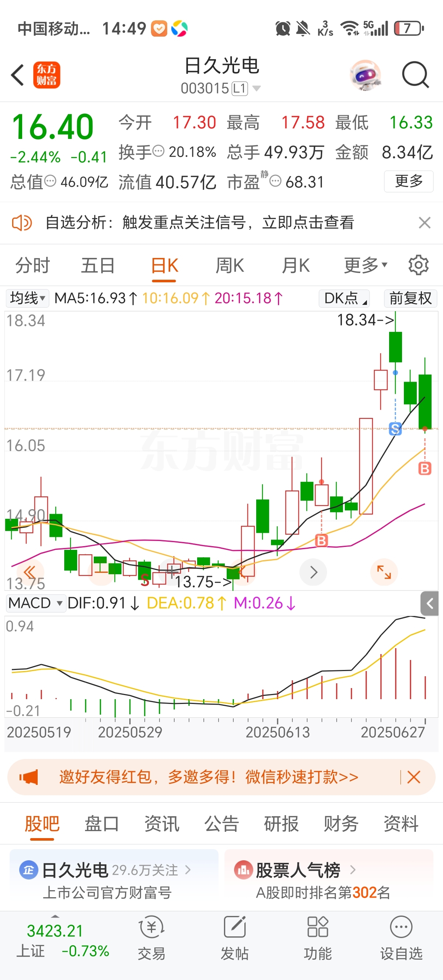Screen dimensions: 443x980
Task: Switch to the 公告 tab
Action: [x=221, y=824]
